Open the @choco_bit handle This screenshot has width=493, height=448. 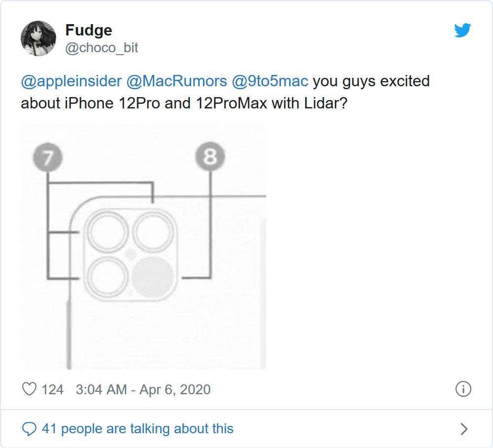point(102,48)
